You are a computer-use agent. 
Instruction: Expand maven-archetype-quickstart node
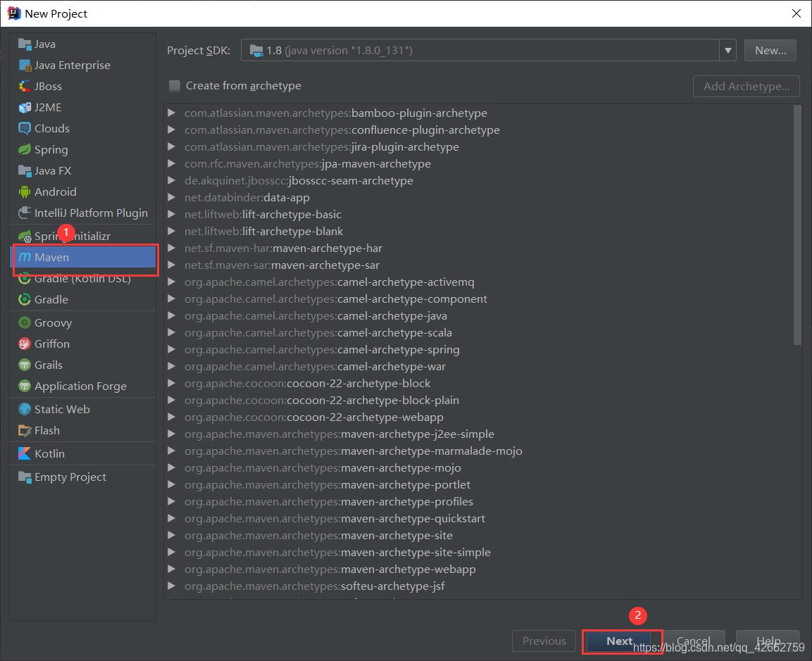[x=171, y=518]
